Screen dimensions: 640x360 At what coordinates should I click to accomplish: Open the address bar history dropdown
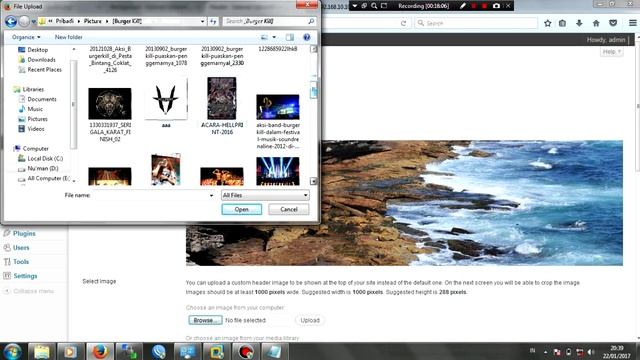click(x=202, y=21)
